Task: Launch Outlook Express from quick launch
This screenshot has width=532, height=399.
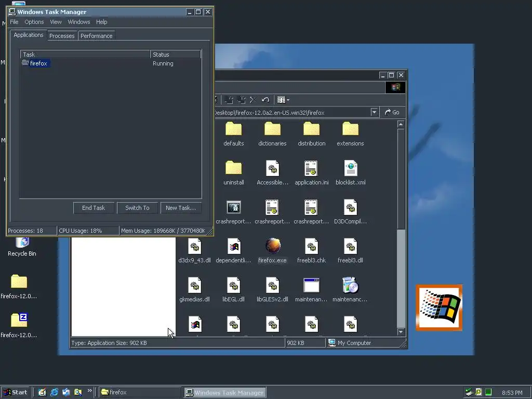Action: pyautogui.click(x=66, y=392)
